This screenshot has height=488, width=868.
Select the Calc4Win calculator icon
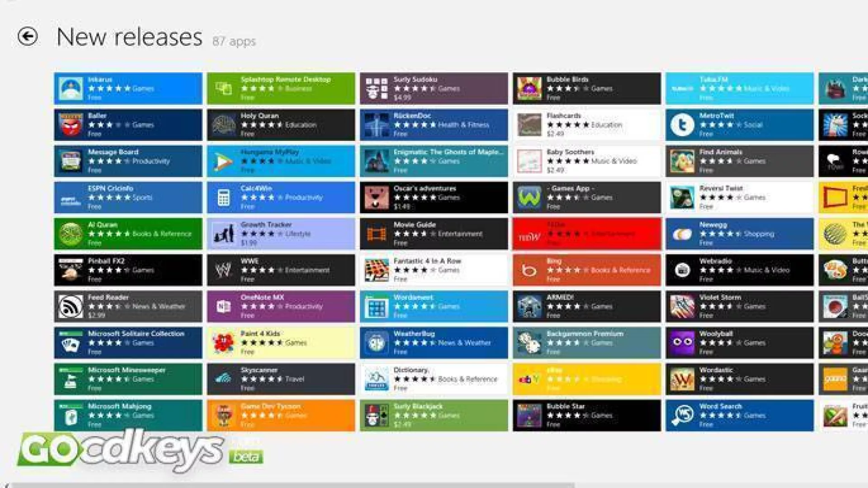click(x=224, y=197)
